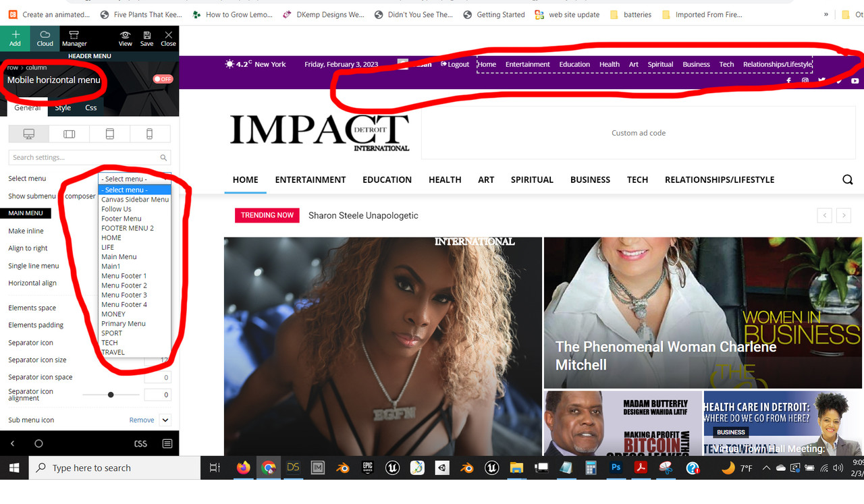Select the phone viewport icon
Viewport: 864px width, 504px height.
pos(150,134)
